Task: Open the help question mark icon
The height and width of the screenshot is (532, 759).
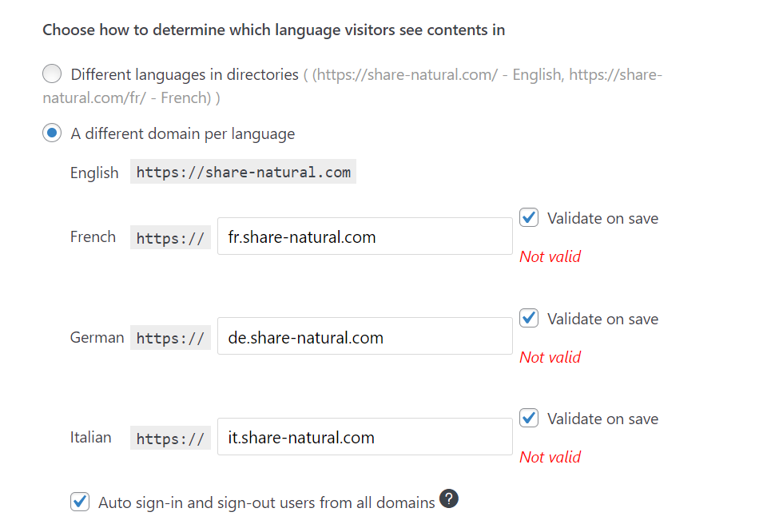Action: 449,498
